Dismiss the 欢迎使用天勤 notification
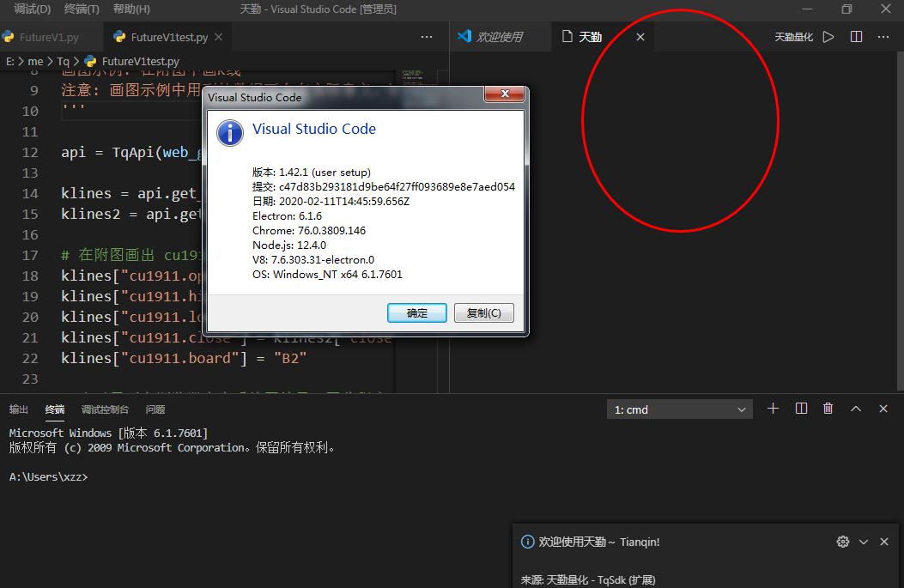 pos(883,542)
